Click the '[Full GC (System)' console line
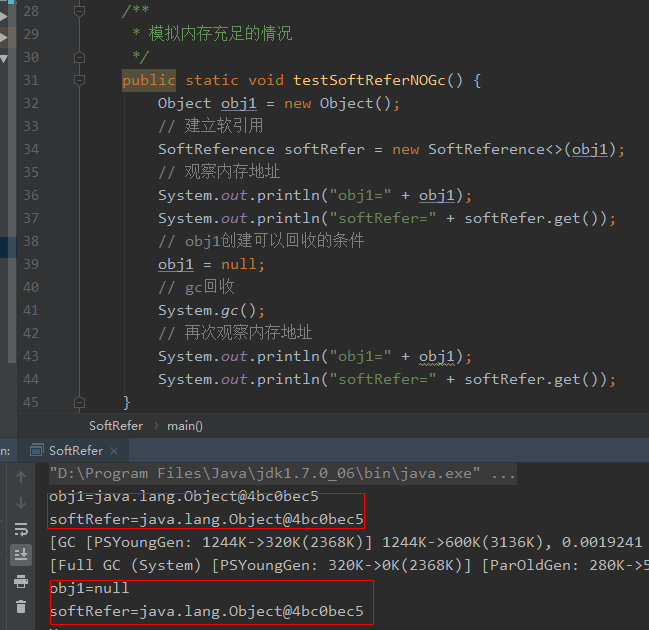Viewport: 649px width, 630px height. tap(349, 565)
